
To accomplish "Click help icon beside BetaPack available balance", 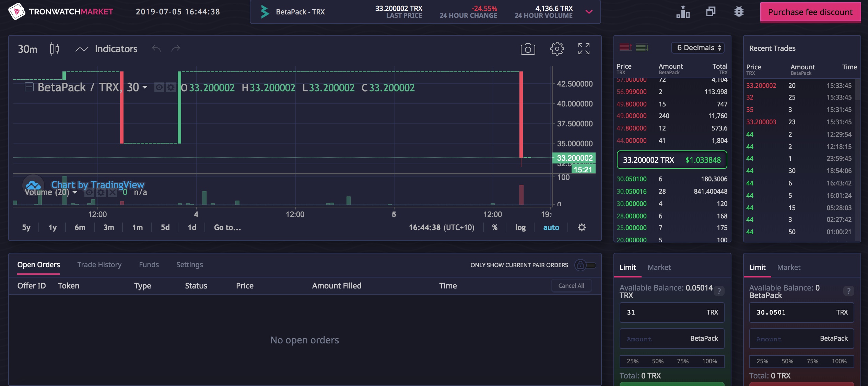I will [849, 291].
